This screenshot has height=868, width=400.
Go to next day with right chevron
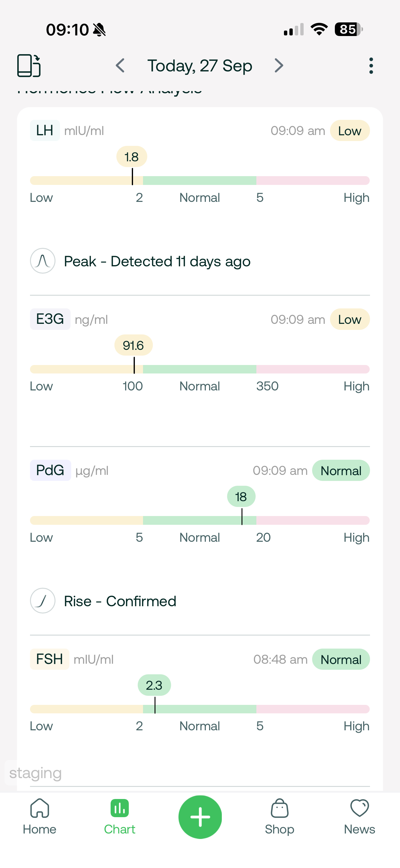[x=278, y=65]
